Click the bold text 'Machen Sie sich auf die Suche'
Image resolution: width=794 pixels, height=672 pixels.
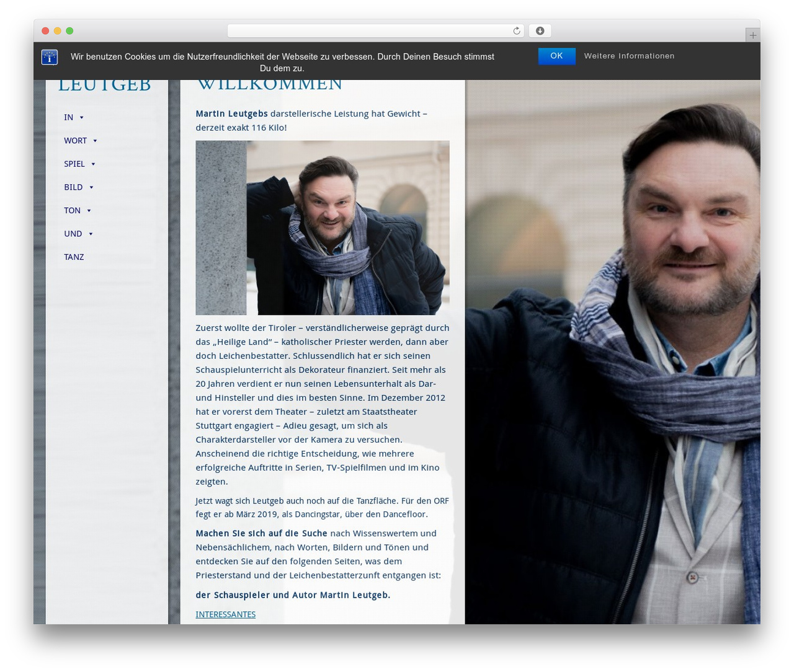pos(261,533)
